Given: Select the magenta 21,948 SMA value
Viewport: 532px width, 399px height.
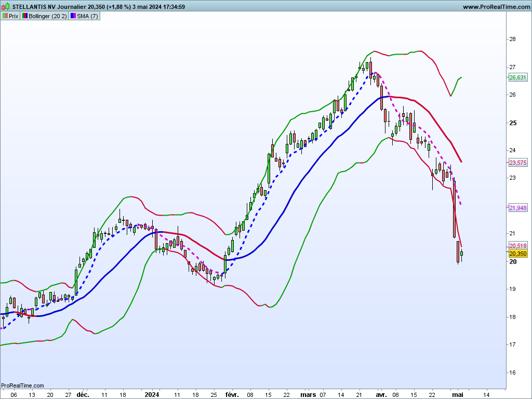Looking at the screenshot, I should point(518,208).
